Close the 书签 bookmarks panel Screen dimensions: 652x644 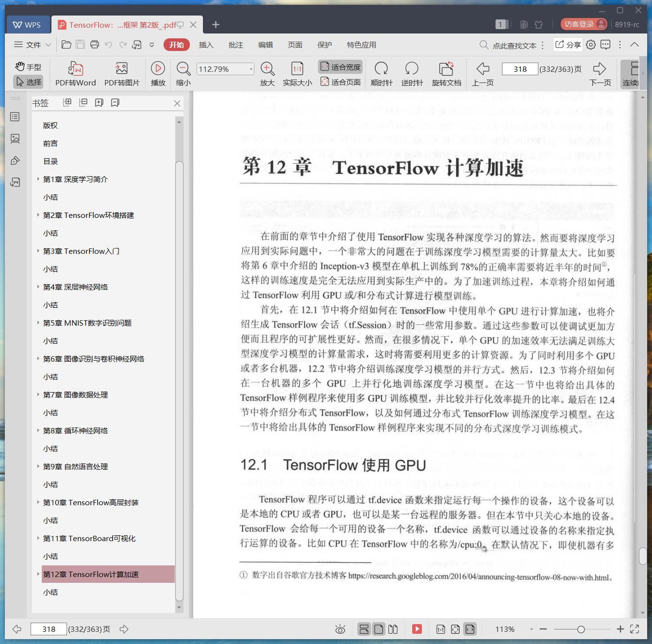177,103
